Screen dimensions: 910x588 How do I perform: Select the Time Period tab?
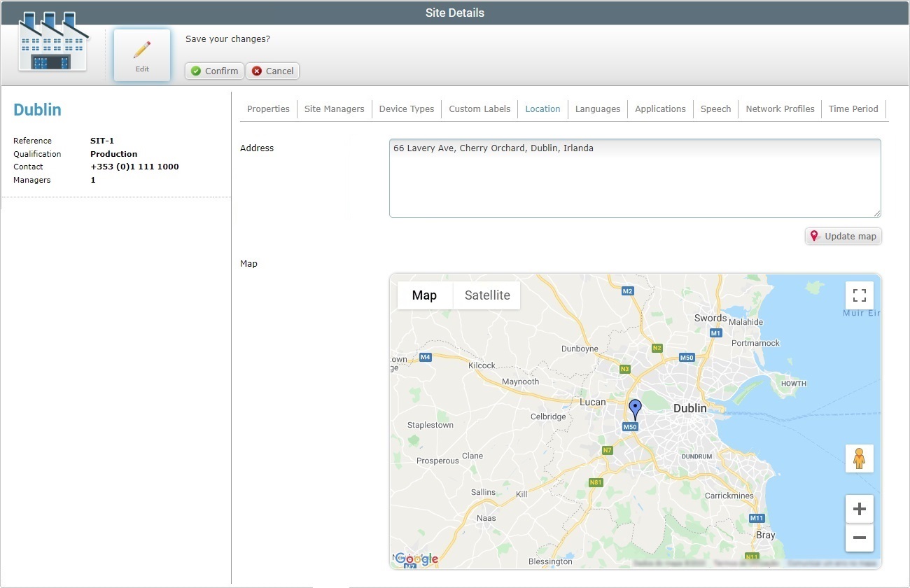point(853,109)
